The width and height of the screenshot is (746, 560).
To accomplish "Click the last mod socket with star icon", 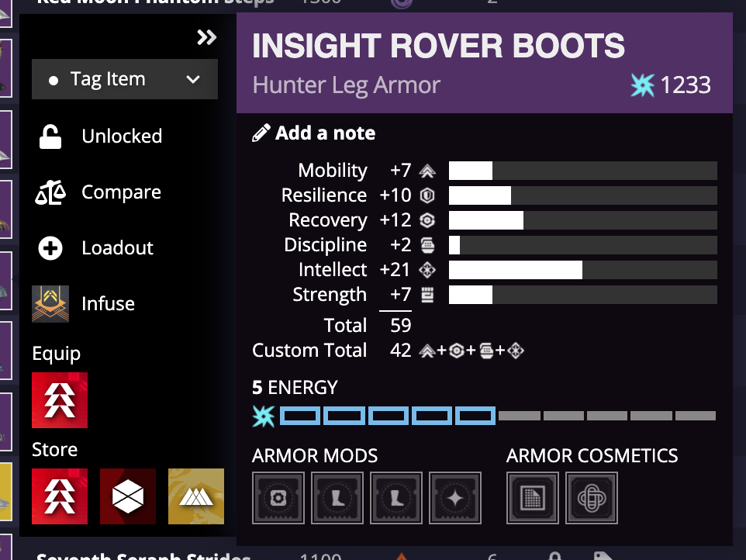I will [455, 497].
